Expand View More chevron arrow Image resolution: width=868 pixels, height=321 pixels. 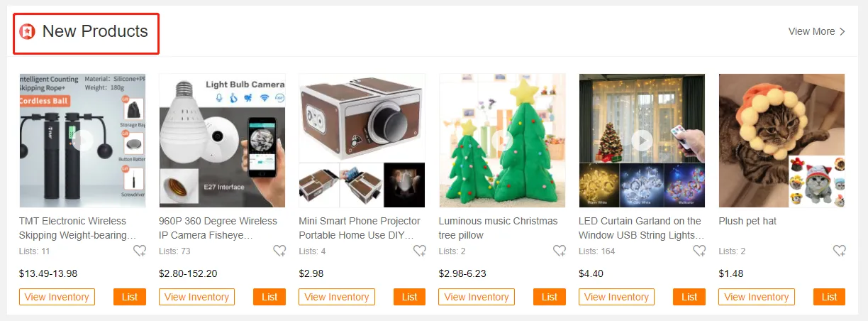[x=842, y=32]
